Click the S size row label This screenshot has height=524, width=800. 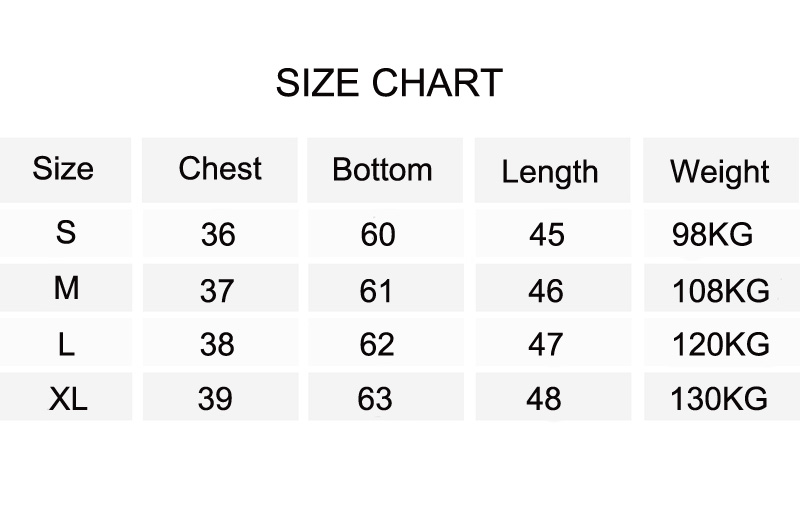[x=66, y=233]
